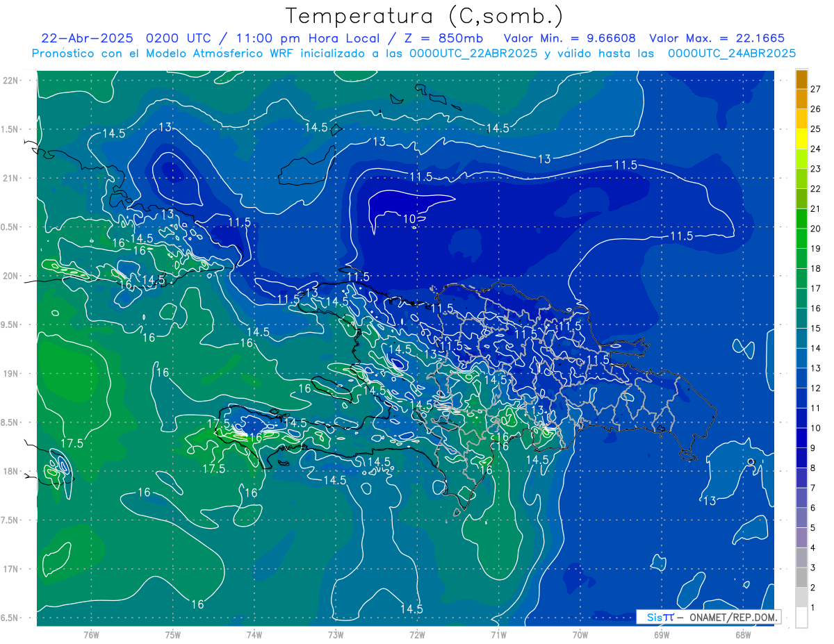Select "Valor Min. = 9.66608" text

tap(570, 38)
